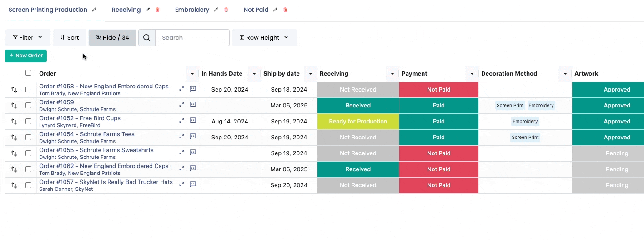Click Screen Print tag in Order #1054 row
The width and height of the screenshot is (644, 240).
click(x=525, y=138)
